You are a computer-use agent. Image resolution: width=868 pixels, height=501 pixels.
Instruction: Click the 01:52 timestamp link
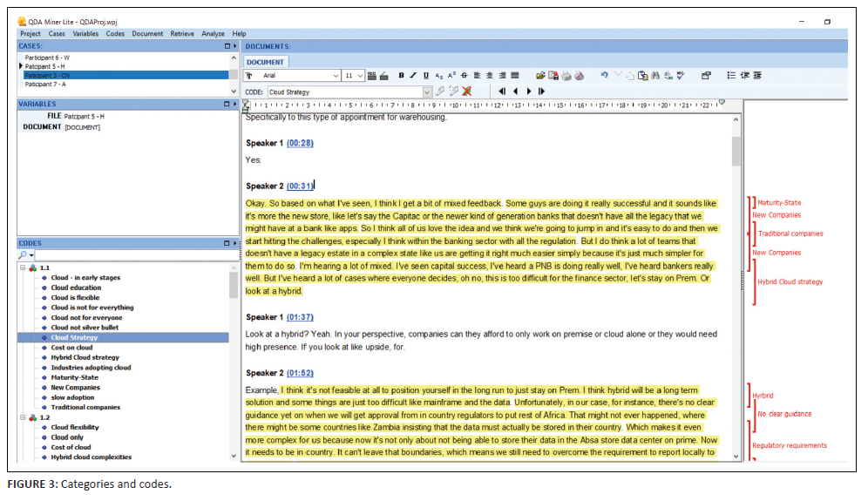pos(300,373)
